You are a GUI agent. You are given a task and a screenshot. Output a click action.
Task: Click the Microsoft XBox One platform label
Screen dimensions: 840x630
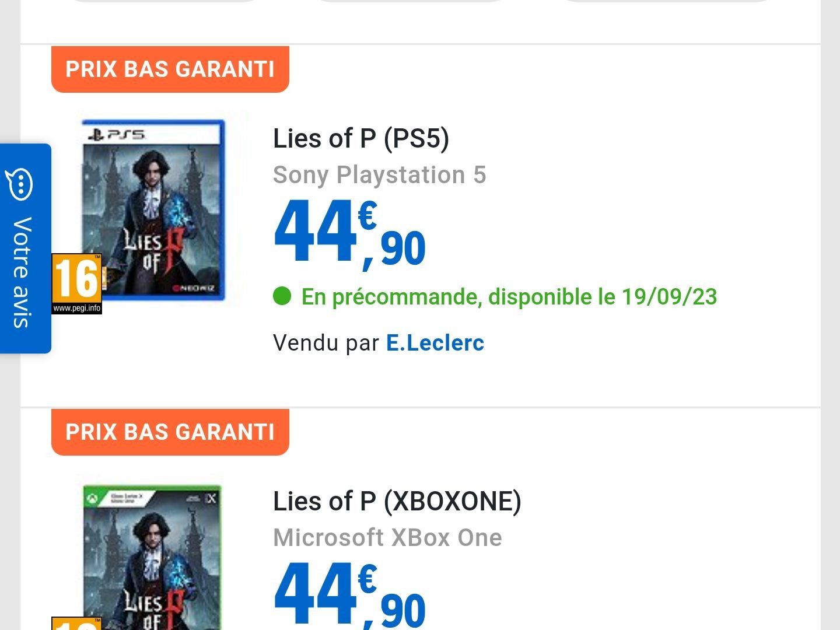(x=387, y=538)
